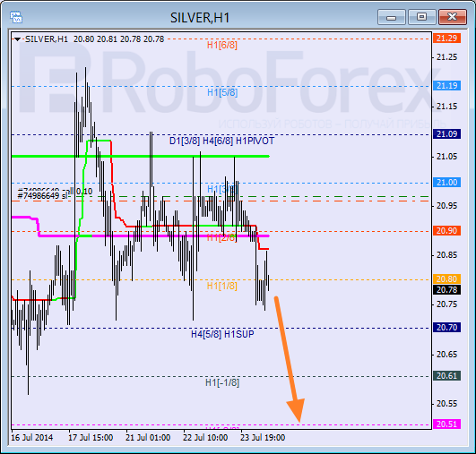476x454 pixels.
Task: Select the 21.19 blue price label
Action: coord(446,86)
